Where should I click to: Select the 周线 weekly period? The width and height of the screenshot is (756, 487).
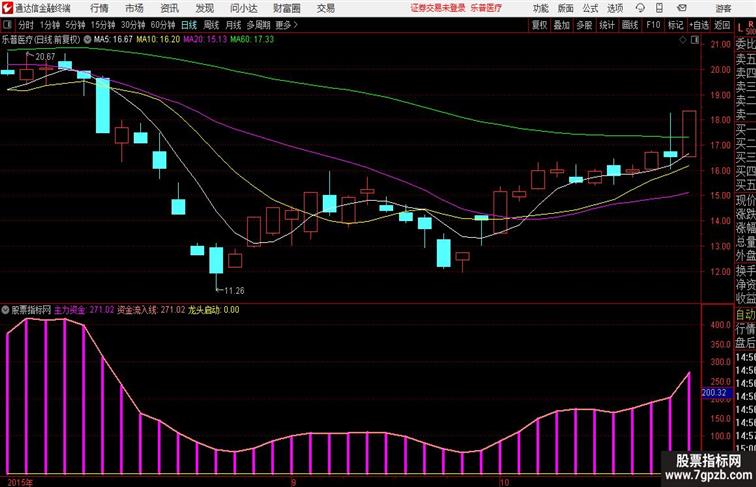[x=211, y=25]
